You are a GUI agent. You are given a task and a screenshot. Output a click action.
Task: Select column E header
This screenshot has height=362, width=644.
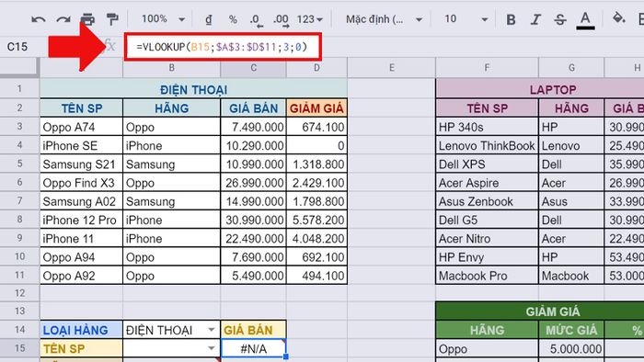391,68
